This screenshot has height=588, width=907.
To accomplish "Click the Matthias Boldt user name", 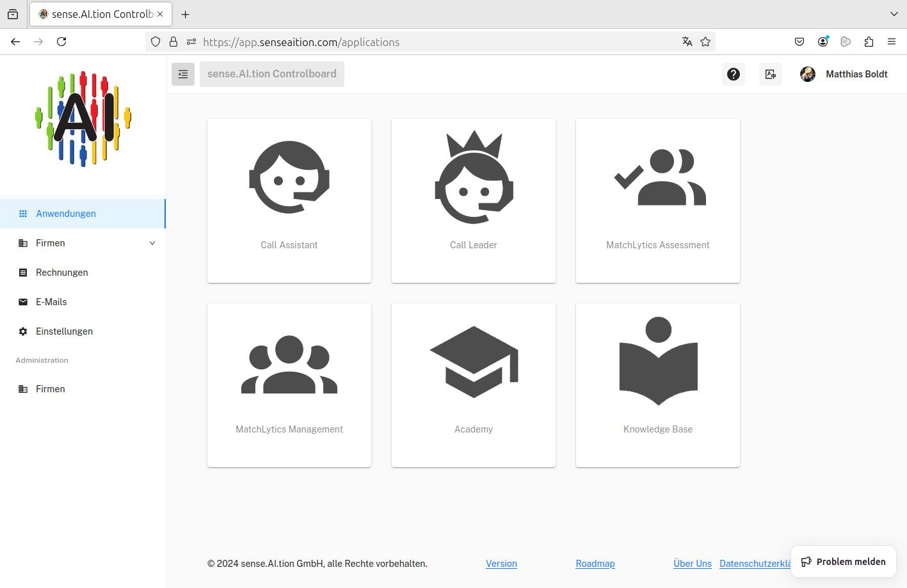I will coord(856,74).
